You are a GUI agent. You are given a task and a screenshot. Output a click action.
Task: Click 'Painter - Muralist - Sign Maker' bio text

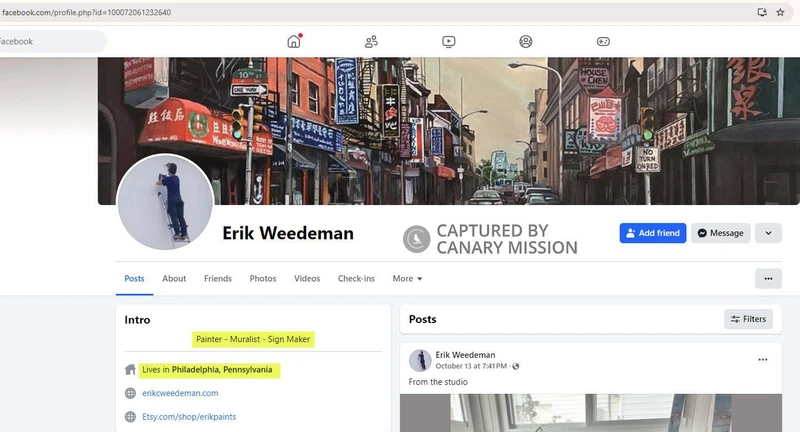[253, 339]
